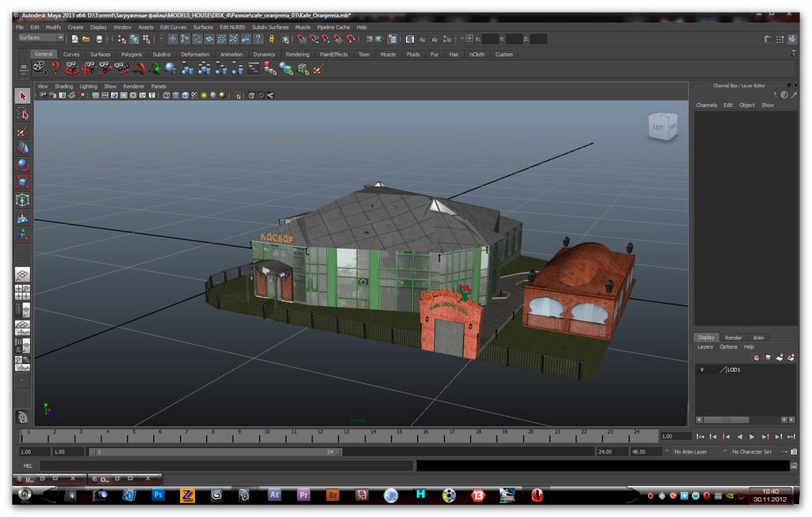Screen dimensions: 812x517
Task: Open the Edit NURBS menu
Action: (x=232, y=27)
